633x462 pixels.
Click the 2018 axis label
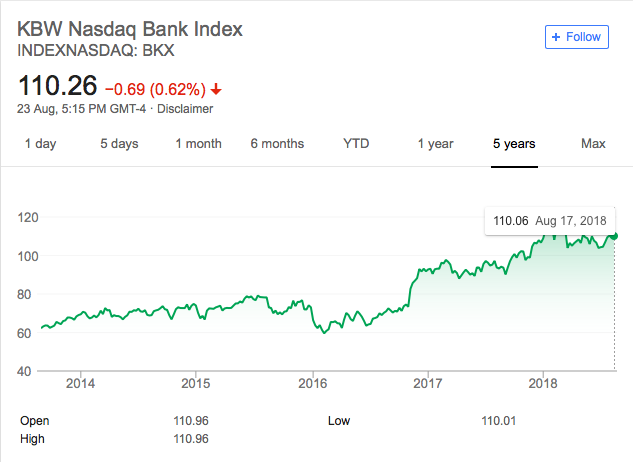(x=543, y=383)
